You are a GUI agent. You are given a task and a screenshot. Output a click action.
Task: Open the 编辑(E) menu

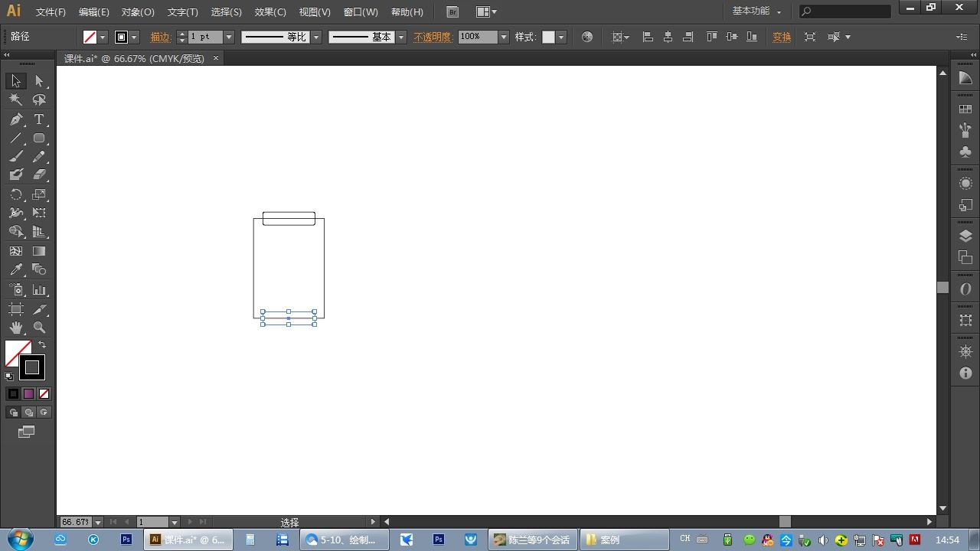click(x=93, y=12)
